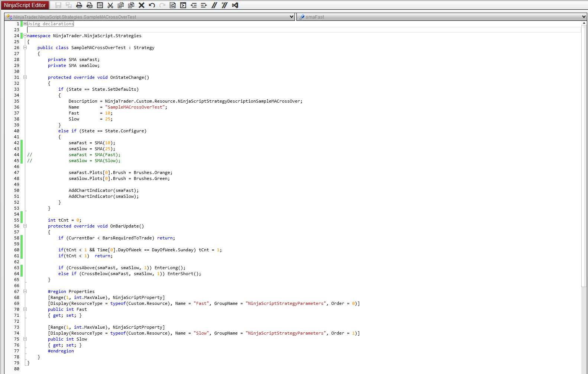This screenshot has width=588, height=374.
Task: Click the Save All icon
Action: pyautogui.click(x=69, y=5)
